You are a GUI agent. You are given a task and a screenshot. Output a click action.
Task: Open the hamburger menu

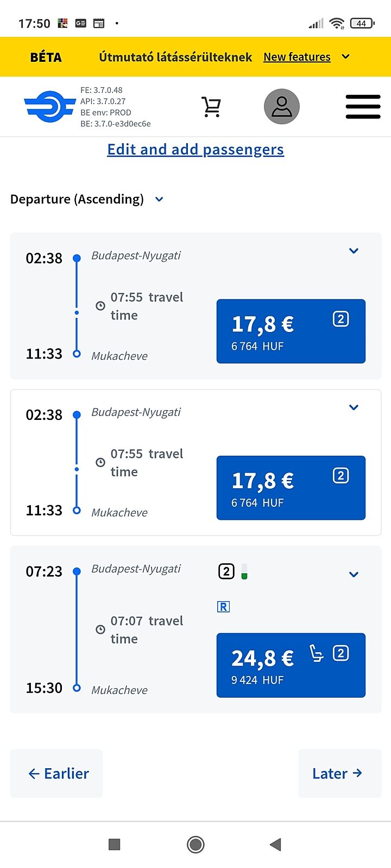(363, 107)
